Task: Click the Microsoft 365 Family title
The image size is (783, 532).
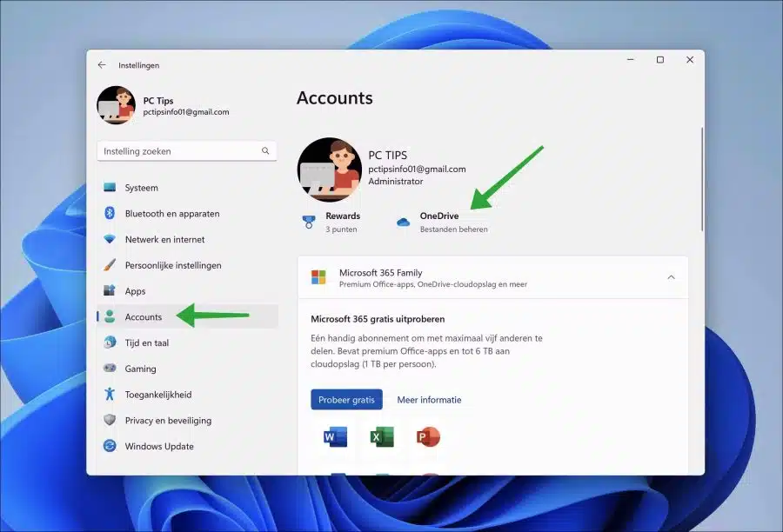Action: click(x=380, y=272)
